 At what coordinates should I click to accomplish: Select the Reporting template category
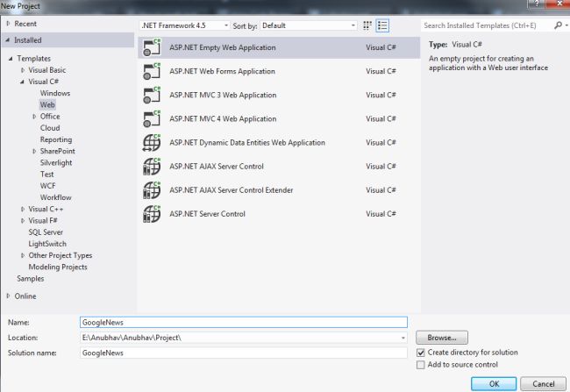[x=56, y=139]
